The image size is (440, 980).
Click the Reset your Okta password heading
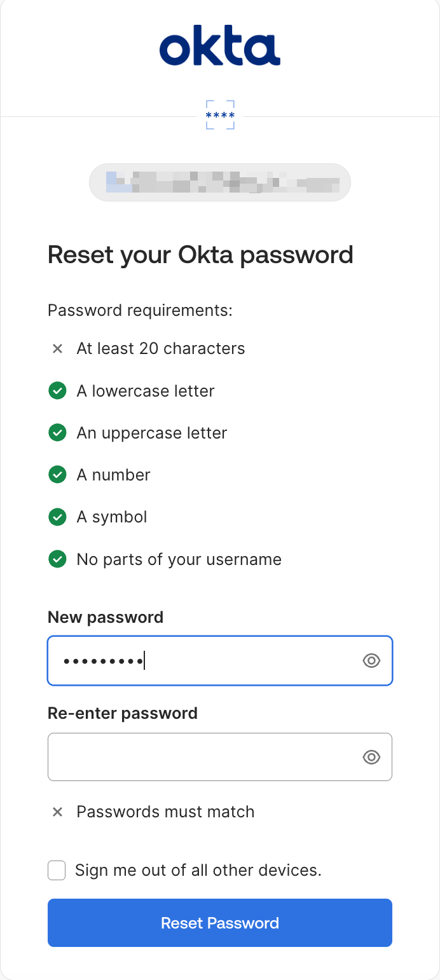click(200, 255)
